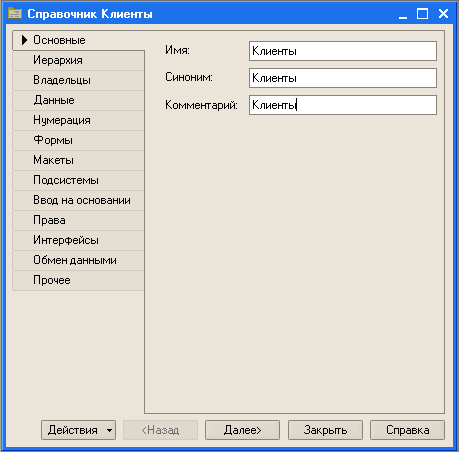Select the Основные tab
459x452 pixels.
(79, 40)
